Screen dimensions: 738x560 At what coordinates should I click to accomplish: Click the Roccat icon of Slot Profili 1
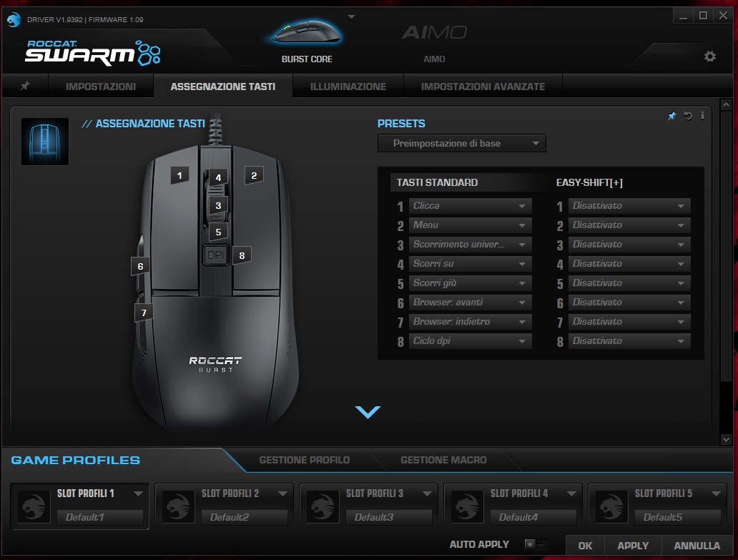click(34, 506)
